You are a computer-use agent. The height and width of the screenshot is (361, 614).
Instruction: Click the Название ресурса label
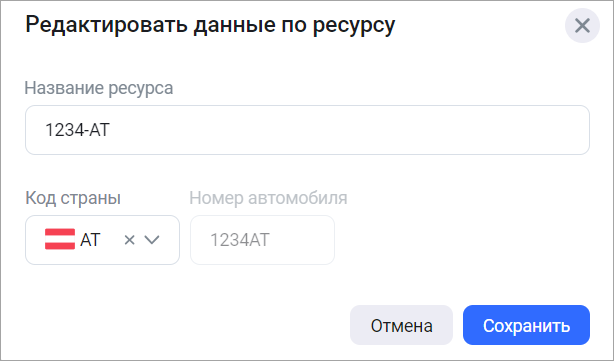pos(99,88)
